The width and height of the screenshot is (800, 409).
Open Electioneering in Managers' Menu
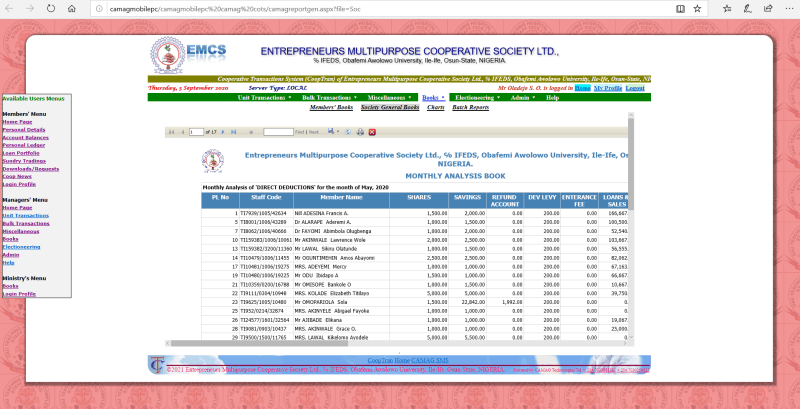pyautogui.click(x=21, y=247)
